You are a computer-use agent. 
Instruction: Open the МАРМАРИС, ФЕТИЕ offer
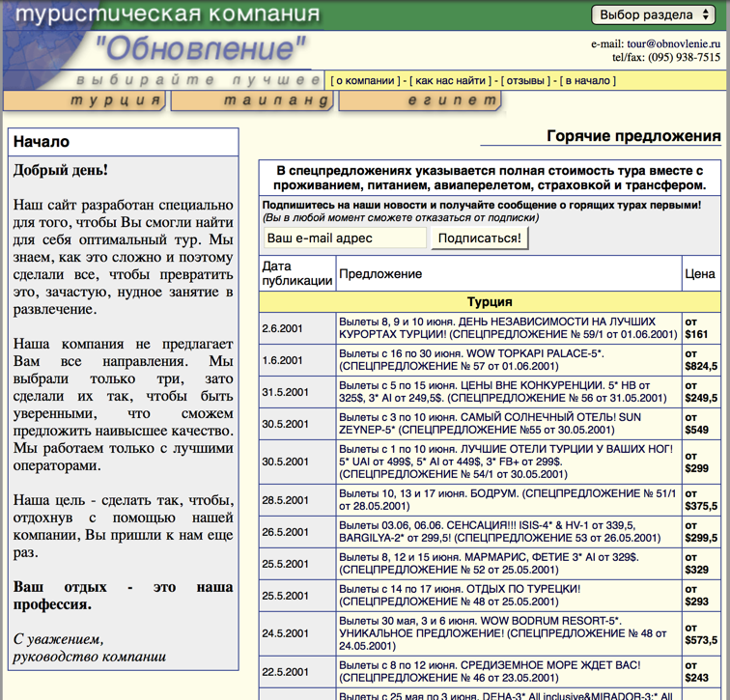489,564
